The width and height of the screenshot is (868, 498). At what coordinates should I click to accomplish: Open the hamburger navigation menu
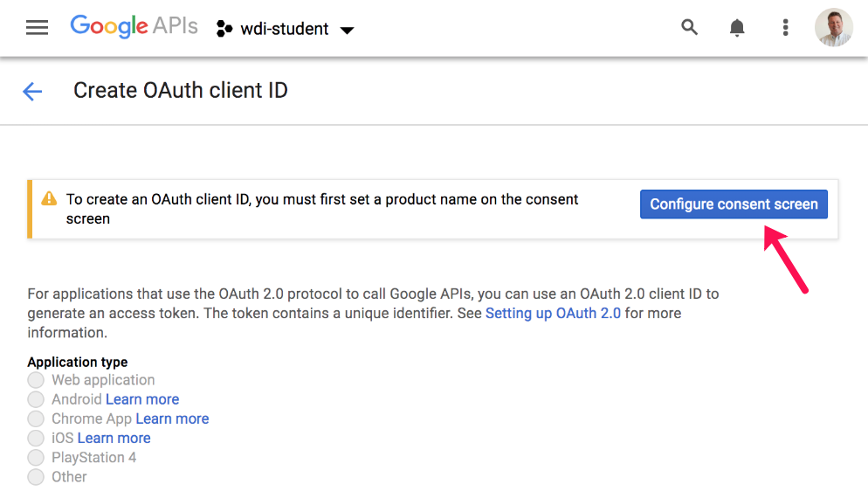click(37, 28)
